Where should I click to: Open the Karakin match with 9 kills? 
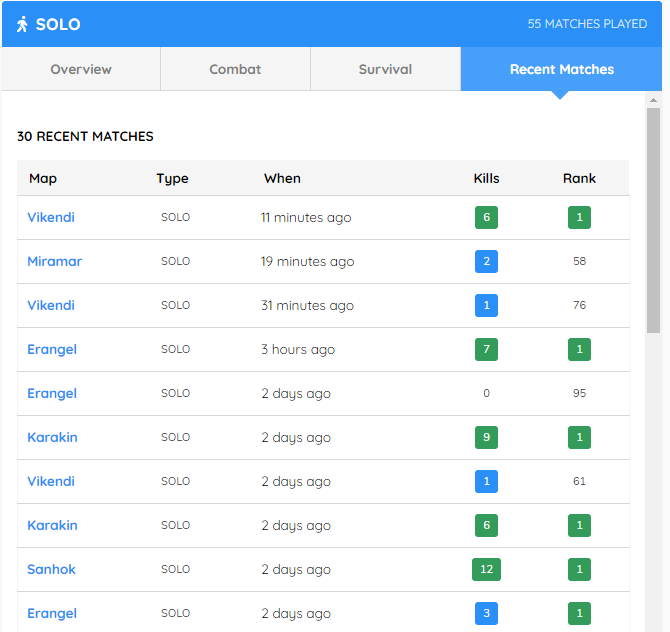[53, 438]
